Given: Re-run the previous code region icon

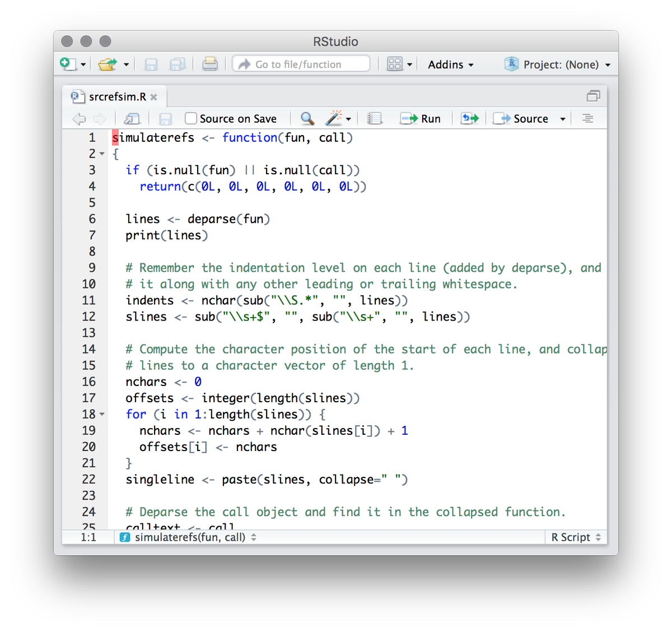Looking at the screenshot, I should tap(469, 118).
